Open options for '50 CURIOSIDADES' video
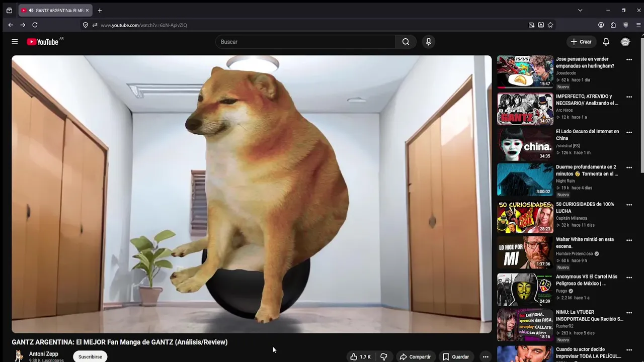Screen dimensions: 644x362 pos(629,205)
